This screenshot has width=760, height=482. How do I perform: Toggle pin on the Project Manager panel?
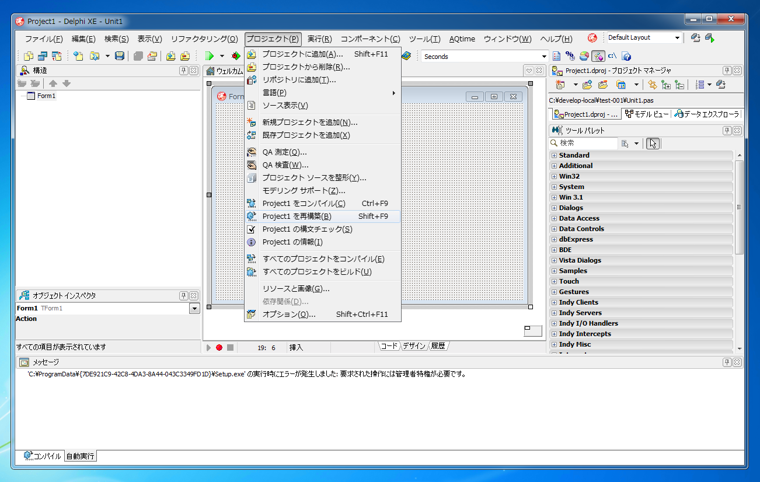(x=727, y=70)
